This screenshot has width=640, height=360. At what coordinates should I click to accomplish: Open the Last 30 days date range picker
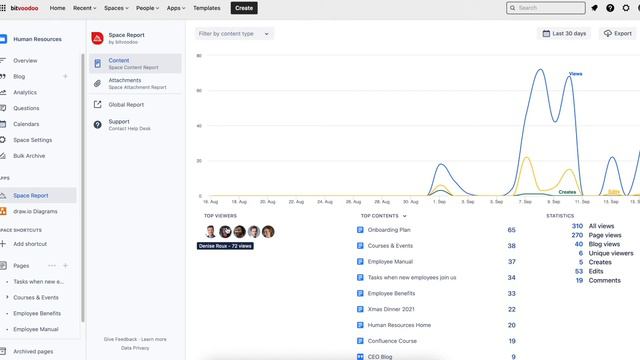coord(564,33)
